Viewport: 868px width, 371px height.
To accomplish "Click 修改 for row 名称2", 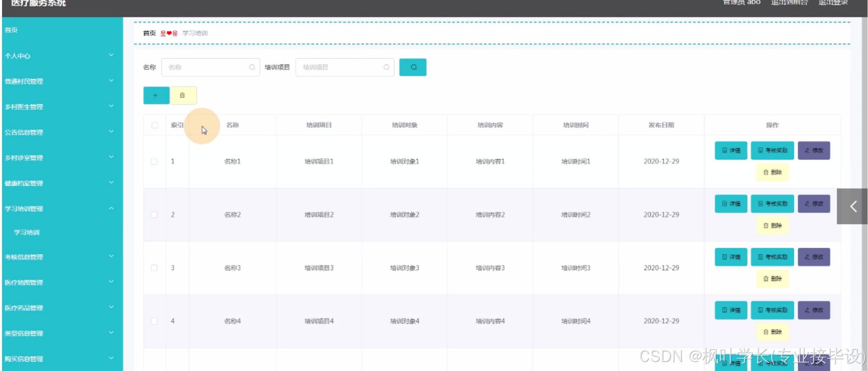I will click(814, 204).
